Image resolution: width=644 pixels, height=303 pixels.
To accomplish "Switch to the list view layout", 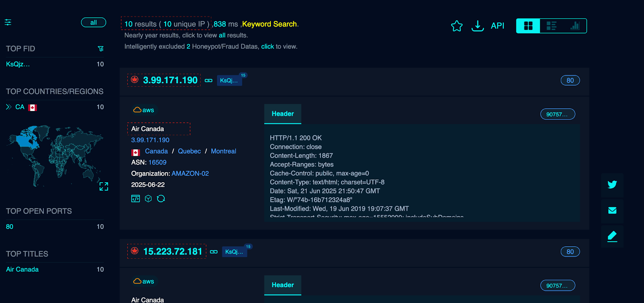I will (551, 26).
